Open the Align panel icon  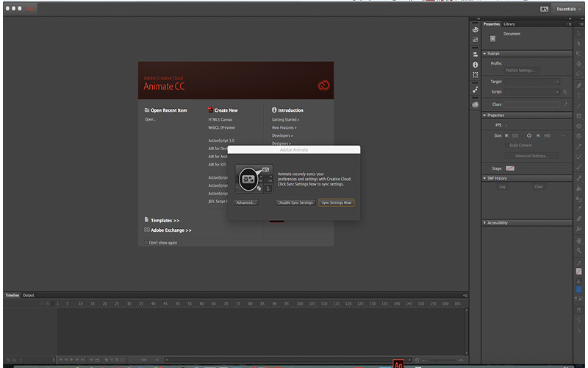tap(475, 54)
